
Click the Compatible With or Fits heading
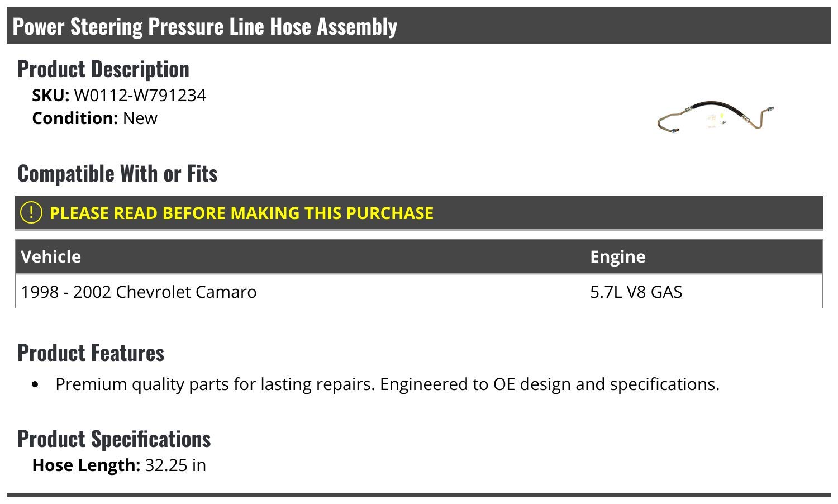coord(117,174)
